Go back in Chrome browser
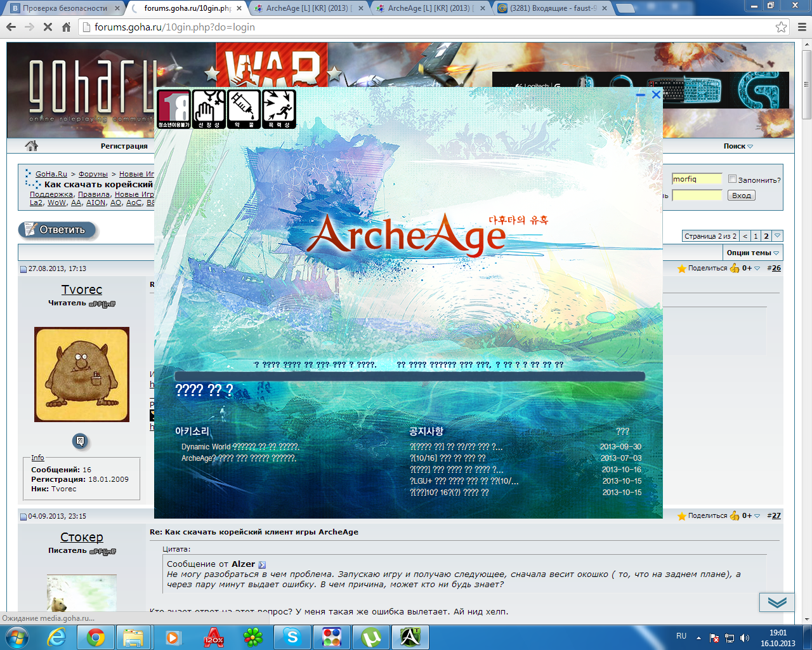This screenshot has height=650, width=812. 11,27
